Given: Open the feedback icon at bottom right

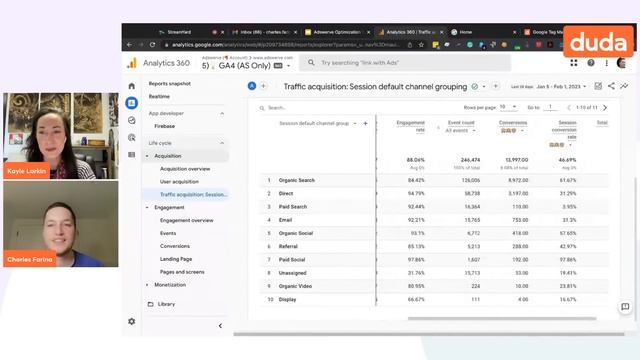Looking at the screenshot, I should (x=625, y=307).
